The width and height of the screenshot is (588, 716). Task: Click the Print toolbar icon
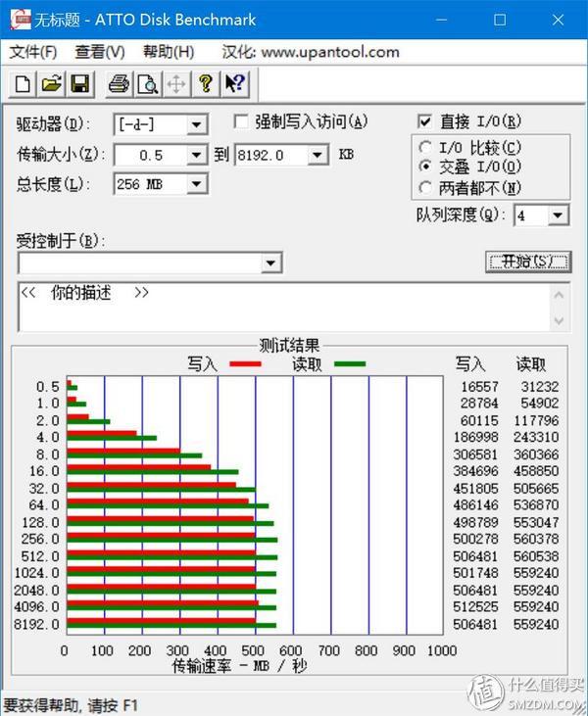119,84
